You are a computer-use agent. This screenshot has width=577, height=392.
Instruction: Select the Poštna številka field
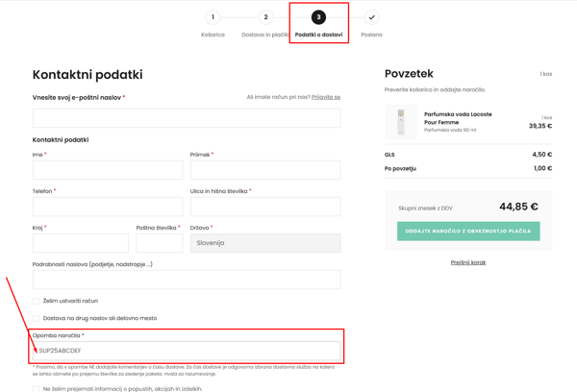coord(160,243)
